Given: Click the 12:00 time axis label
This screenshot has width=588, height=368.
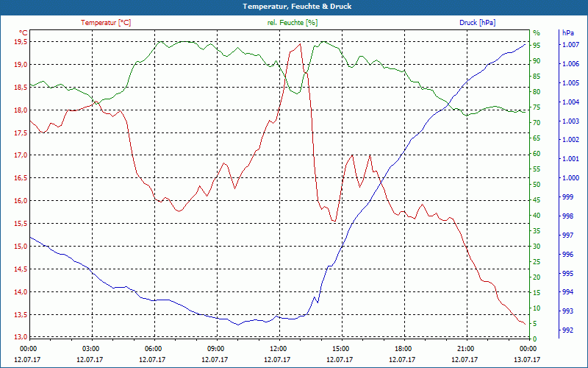Looking at the screenshot, I should click(278, 348).
